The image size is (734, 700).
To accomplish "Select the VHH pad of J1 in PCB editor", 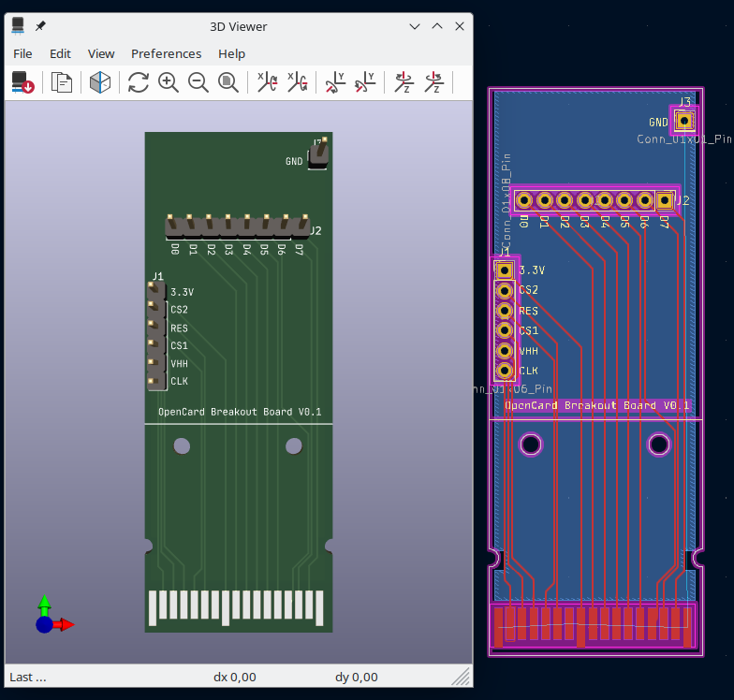I will pyautogui.click(x=504, y=350).
